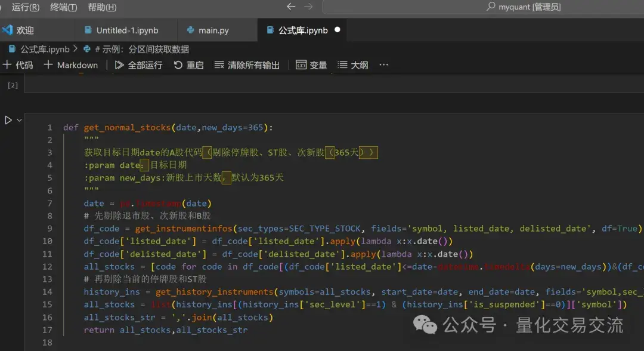Click the all_stocks_str assignment on line 16
644x351 pixels.
click(x=178, y=318)
